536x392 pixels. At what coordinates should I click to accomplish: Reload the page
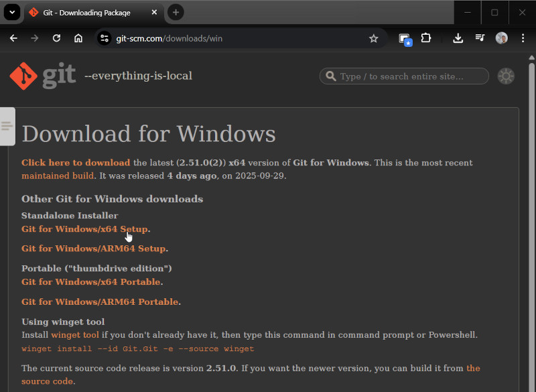pyautogui.click(x=56, y=38)
